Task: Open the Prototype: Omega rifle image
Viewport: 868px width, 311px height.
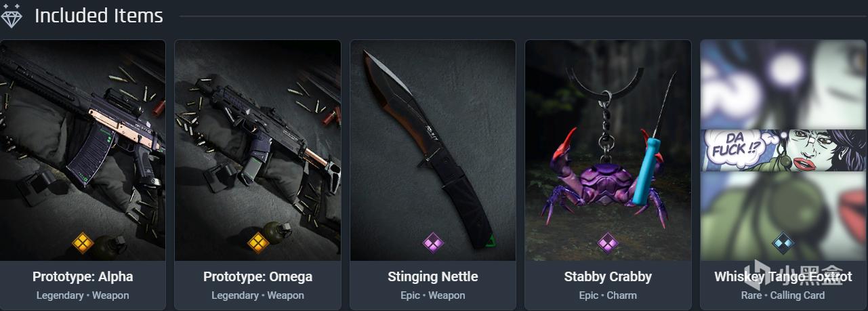Action: pyautogui.click(x=257, y=150)
